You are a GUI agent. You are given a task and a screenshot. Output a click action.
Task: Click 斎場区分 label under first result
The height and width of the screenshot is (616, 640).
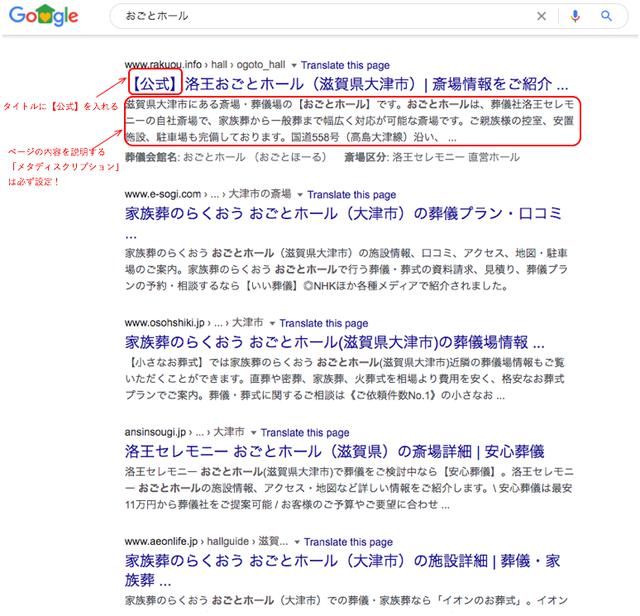[366, 157]
